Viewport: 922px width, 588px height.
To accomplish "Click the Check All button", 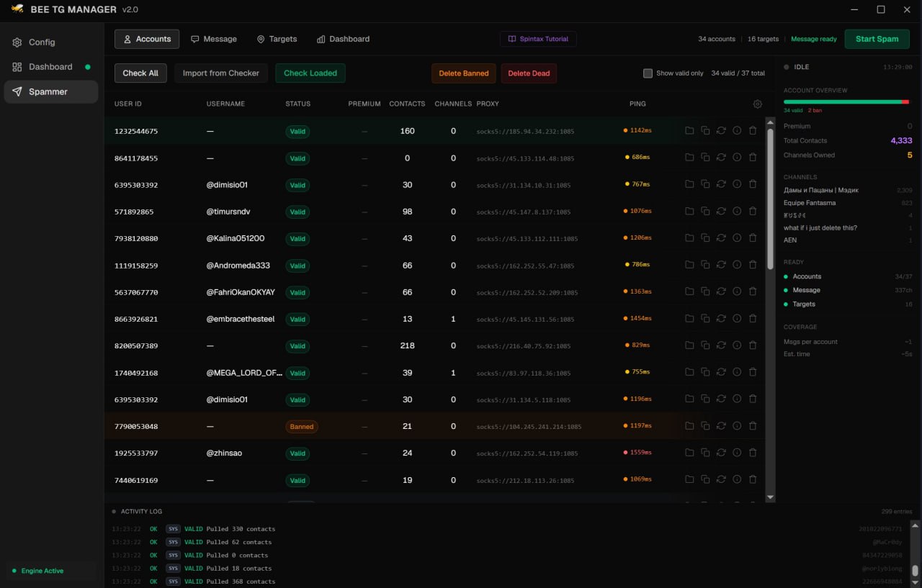I will pos(140,73).
